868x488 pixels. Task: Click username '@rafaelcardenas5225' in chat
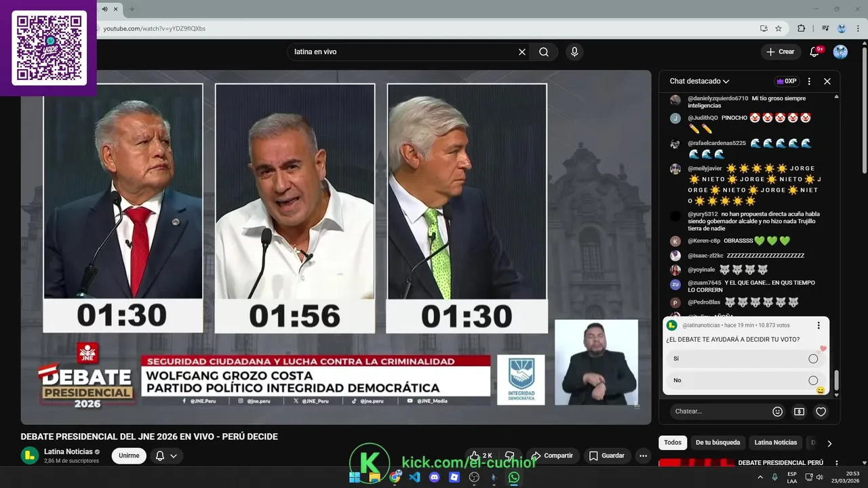[x=717, y=144]
